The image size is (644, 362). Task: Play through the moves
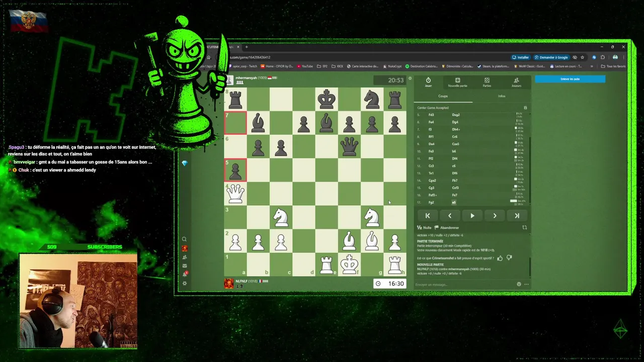point(472,216)
